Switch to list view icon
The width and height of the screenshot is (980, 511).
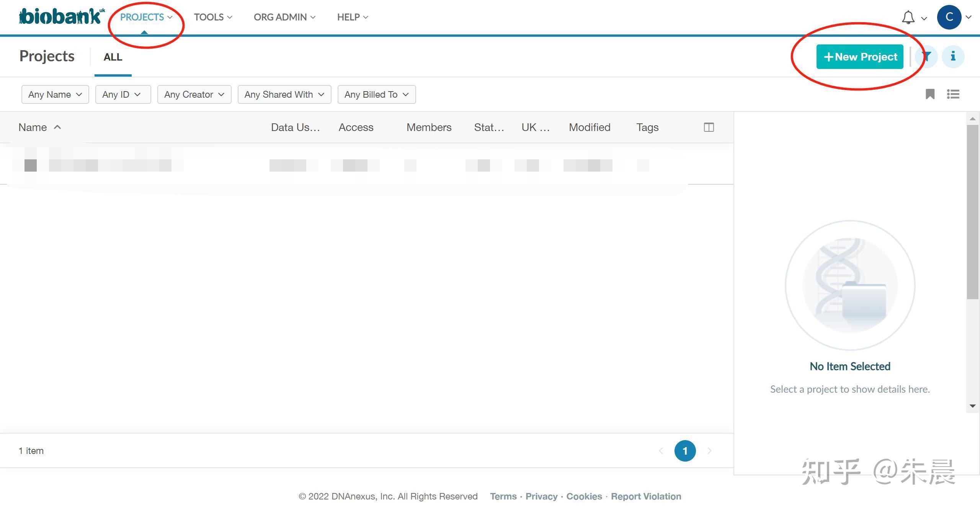point(953,94)
